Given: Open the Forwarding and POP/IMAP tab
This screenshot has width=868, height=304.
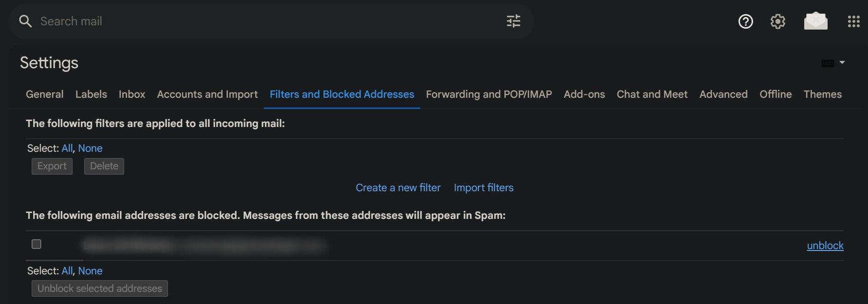Looking at the screenshot, I should pos(488,94).
